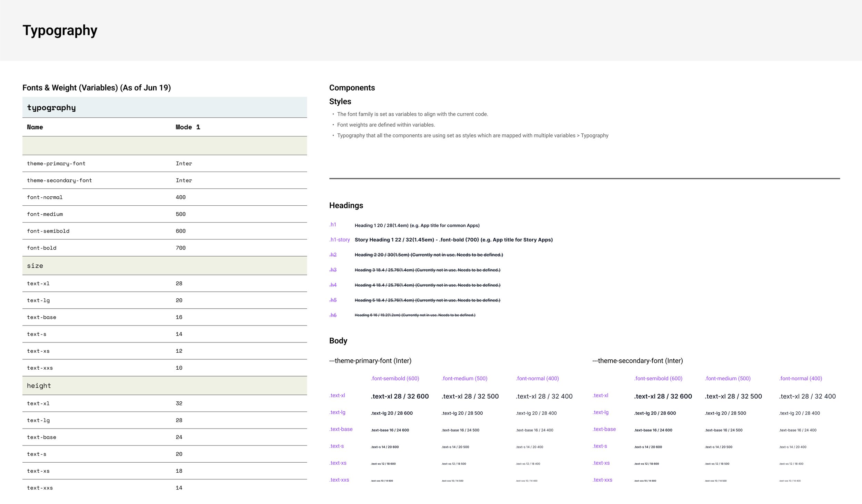Click the size section header row
862x504 pixels.
coord(35,266)
